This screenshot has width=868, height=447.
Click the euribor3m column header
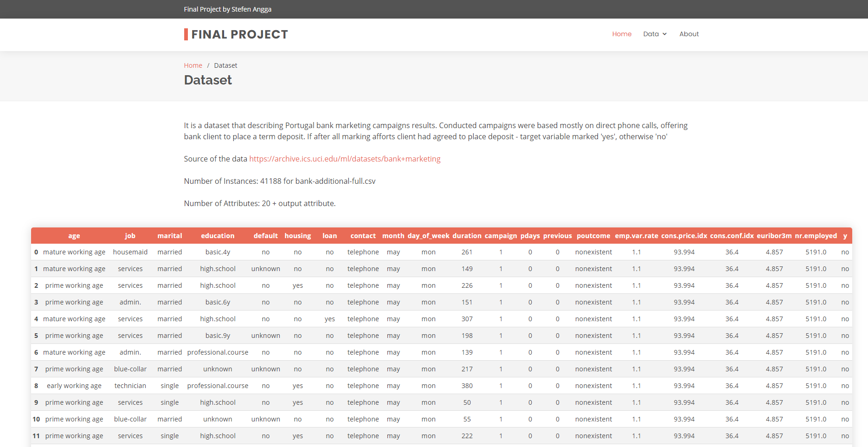[x=774, y=235]
